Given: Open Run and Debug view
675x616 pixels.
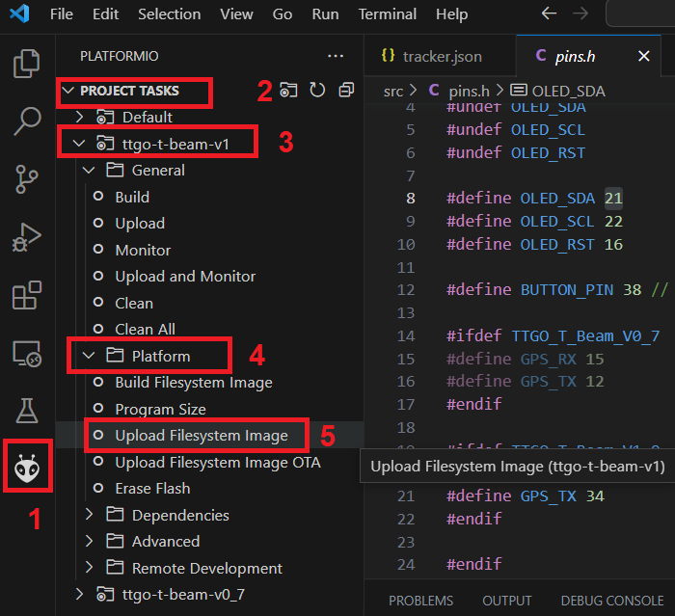Looking at the screenshot, I should (26, 237).
